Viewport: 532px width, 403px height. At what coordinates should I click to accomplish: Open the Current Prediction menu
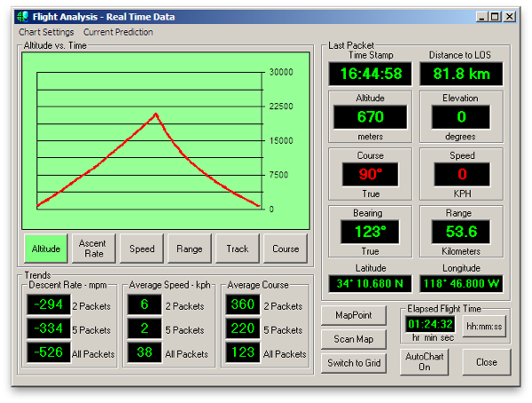tap(118, 32)
